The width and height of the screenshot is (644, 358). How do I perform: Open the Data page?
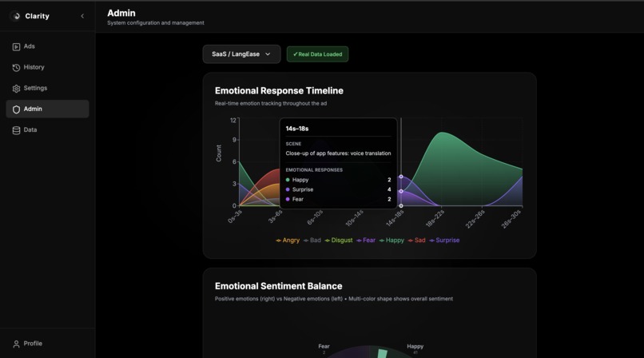[x=47, y=129]
